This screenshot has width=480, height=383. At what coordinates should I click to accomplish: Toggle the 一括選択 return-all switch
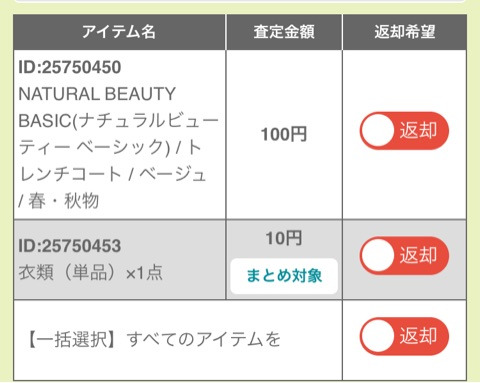pos(404,336)
